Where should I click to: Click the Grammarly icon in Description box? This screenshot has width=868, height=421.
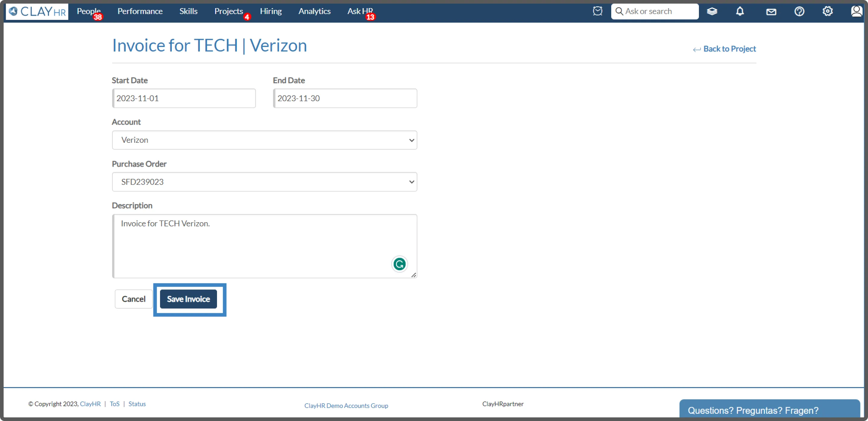click(x=399, y=264)
